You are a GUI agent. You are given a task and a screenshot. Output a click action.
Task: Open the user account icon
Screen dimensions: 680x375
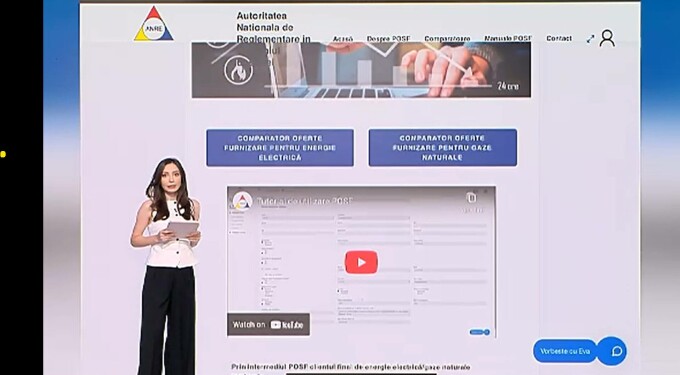tap(607, 38)
